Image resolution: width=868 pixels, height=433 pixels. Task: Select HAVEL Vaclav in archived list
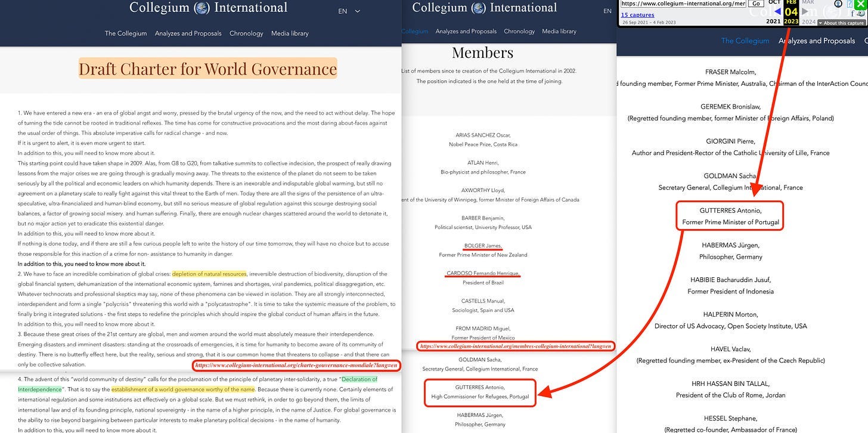pyautogui.click(x=730, y=349)
